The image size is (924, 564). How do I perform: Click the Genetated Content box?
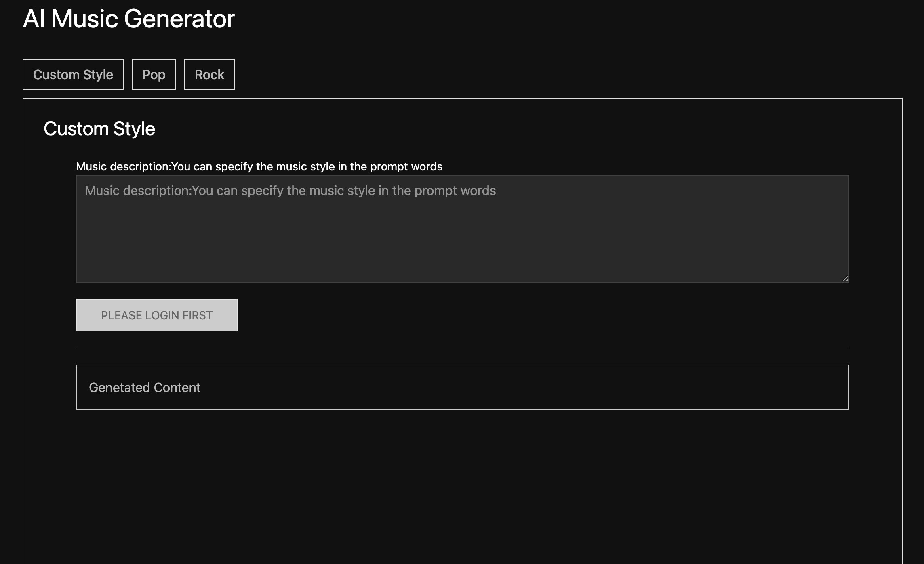462,387
